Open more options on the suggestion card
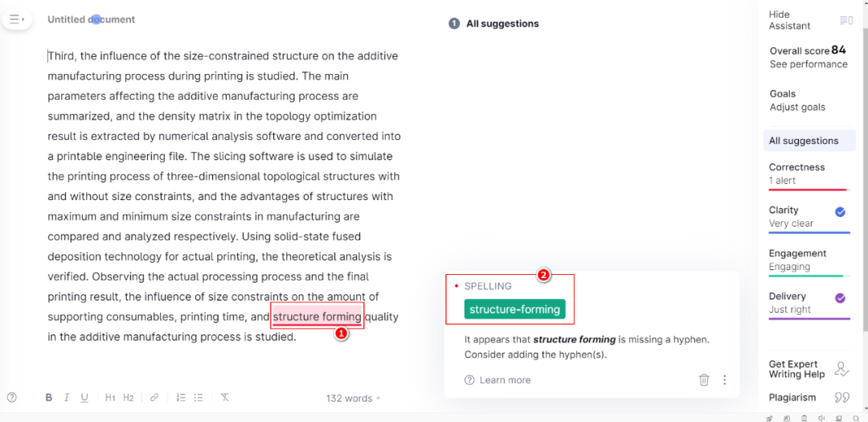The width and height of the screenshot is (868, 422). 725,380
